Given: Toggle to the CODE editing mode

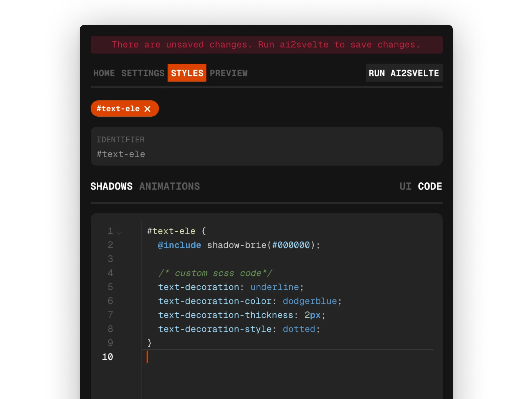Looking at the screenshot, I should [429, 186].
